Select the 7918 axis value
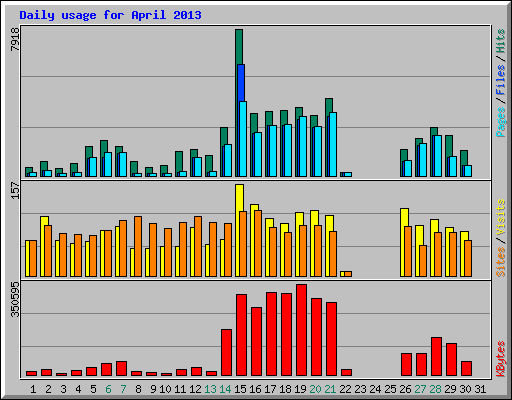 15,39
